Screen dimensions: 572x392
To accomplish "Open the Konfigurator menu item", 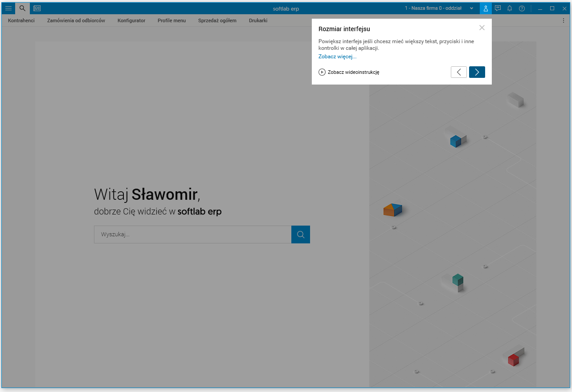I will (131, 20).
